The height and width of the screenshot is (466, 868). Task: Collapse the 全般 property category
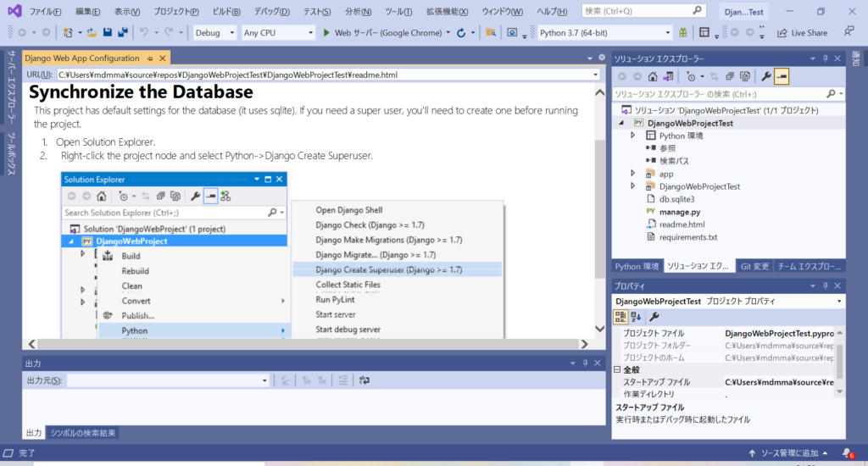(x=617, y=369)
